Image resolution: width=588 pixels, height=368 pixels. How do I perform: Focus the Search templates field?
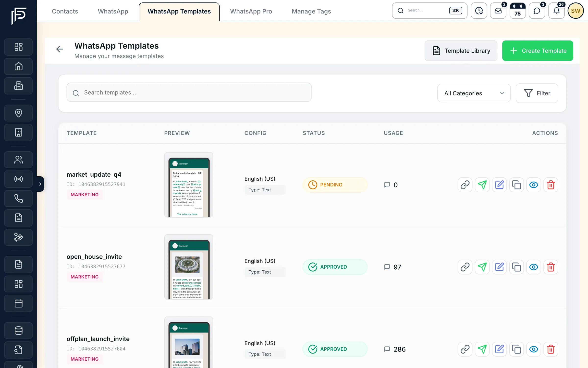[189, 92]
